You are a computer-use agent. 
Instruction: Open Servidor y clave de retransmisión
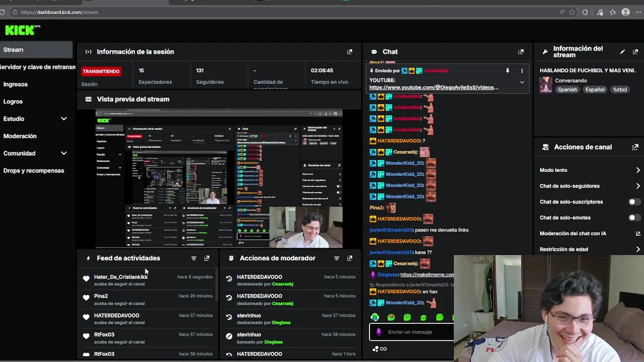tap(38, 67)
